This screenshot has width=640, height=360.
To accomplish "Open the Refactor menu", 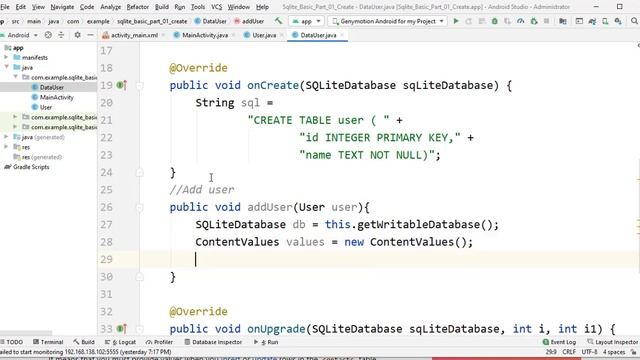I will (x=138, y=7).
